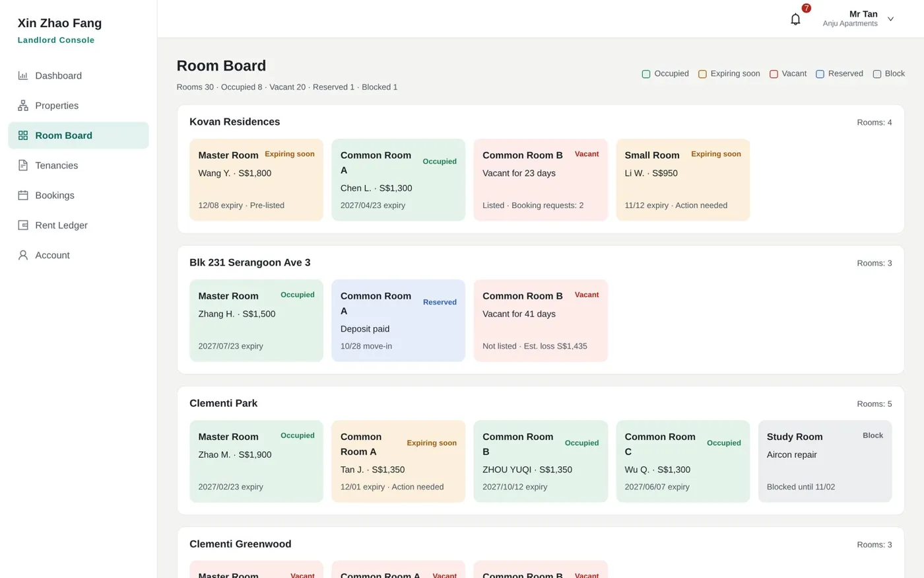The width and height of the screenshot is (924, 578).
Task: Click '11/12 expiry · Action needed' text
Action: (x=676, y=205)
